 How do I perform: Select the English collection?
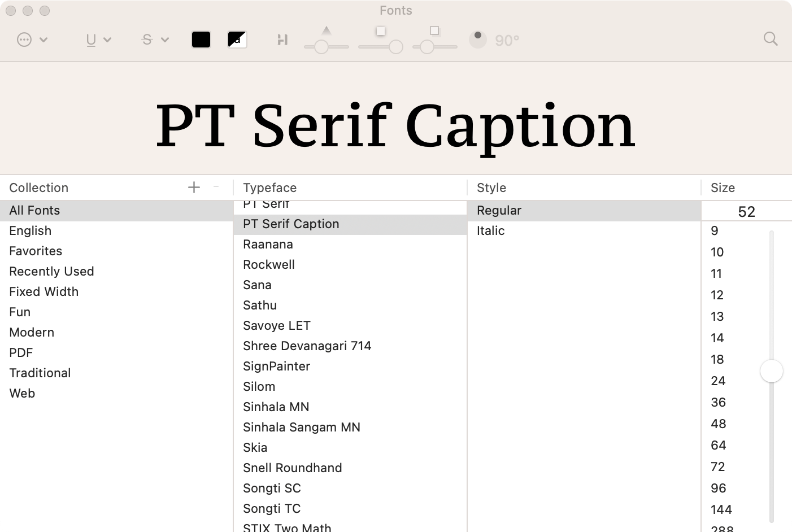[116, 231]
